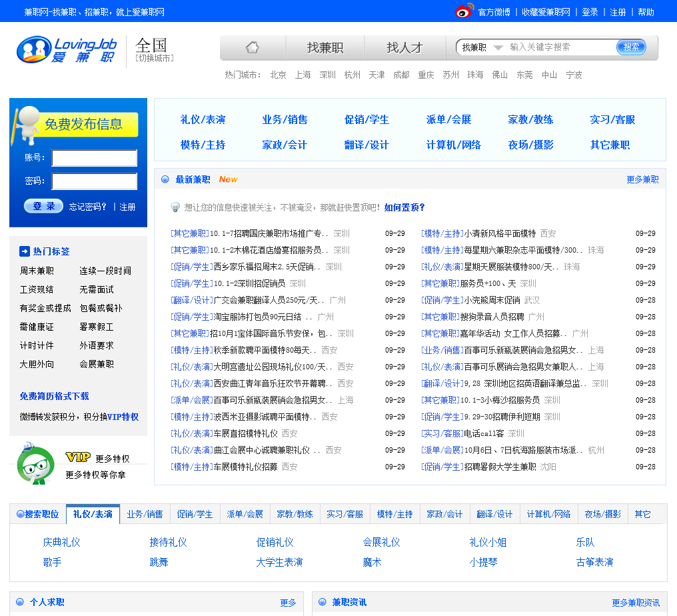This screenshot has height=616, width=677.
Task: Open the 如何置顶? help link
Action: [404, 207]
